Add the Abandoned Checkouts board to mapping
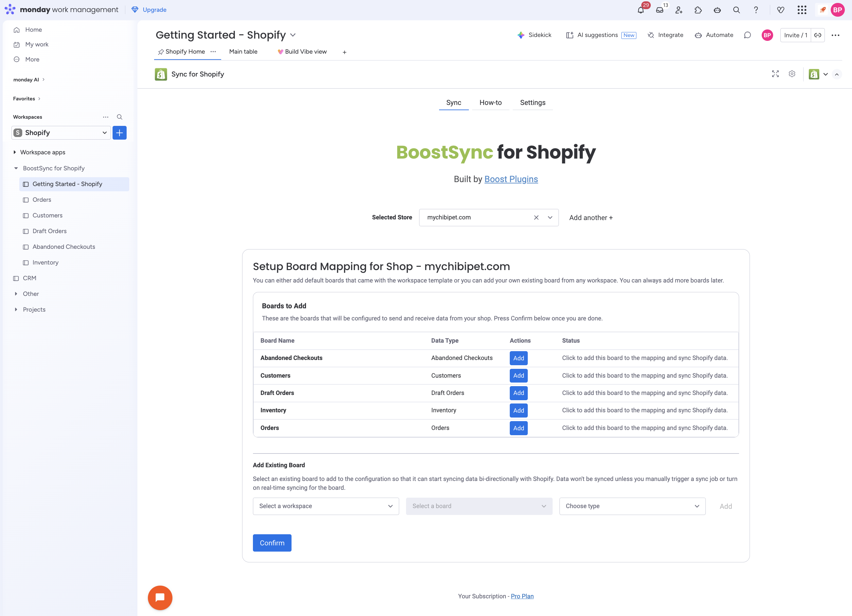852x616 pixels. click(518, 358)
